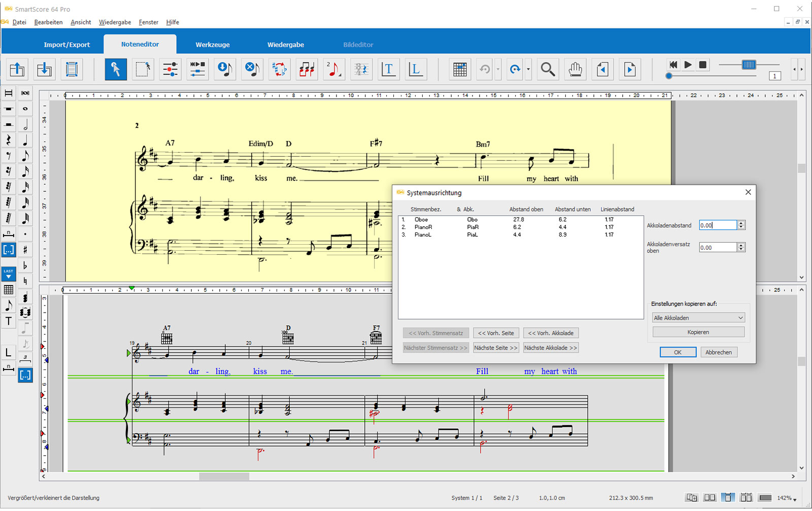812x511 pixels.
Task: Switch to the Wiedergabe ribbon tab
Action: coord(286,45)
